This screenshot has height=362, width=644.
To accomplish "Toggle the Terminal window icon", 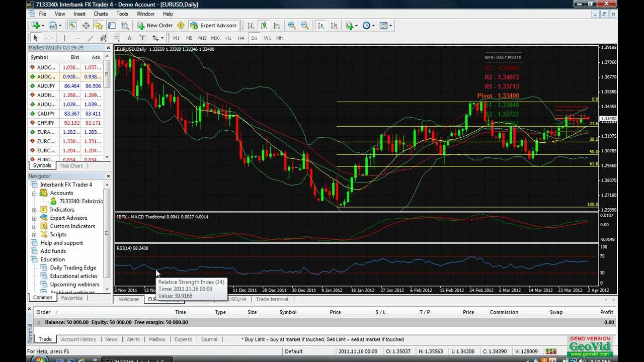I will click(112, 25).
